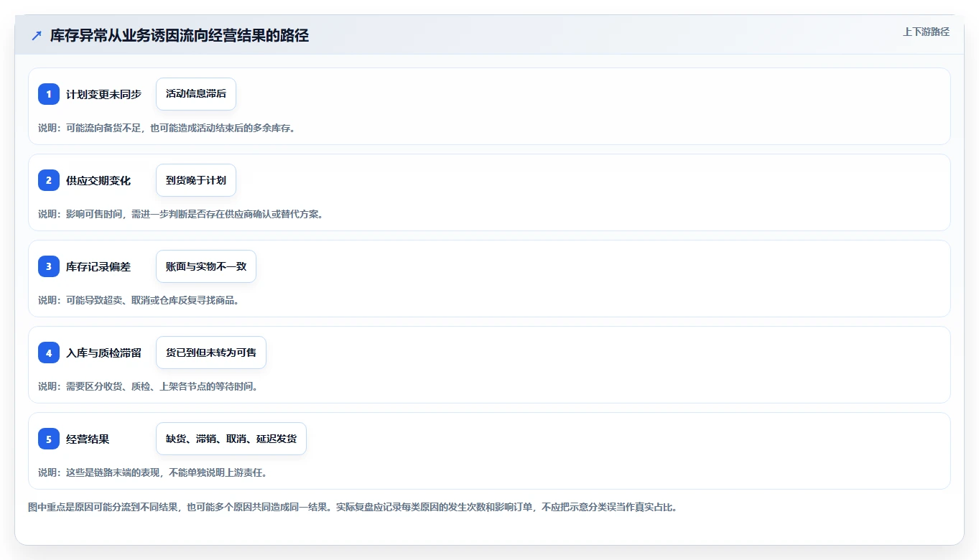
Task: Select step number 3 badge
Action: pyautogui.click(x=49, y=266)
